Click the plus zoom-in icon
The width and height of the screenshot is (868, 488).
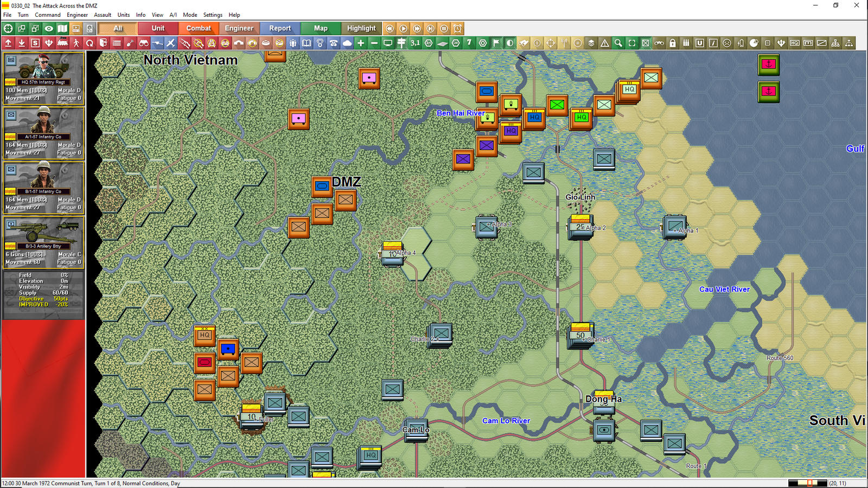[x=361, y=43]
